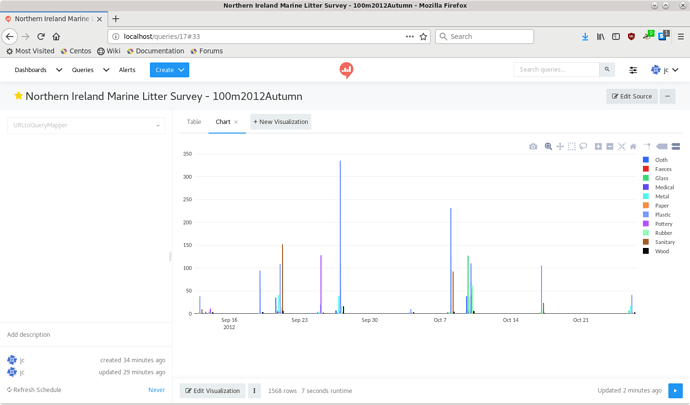690x405 pixels.
Task: Download chart as PNG camera icon
Action: pyautogui.click(x=533, y=147)
